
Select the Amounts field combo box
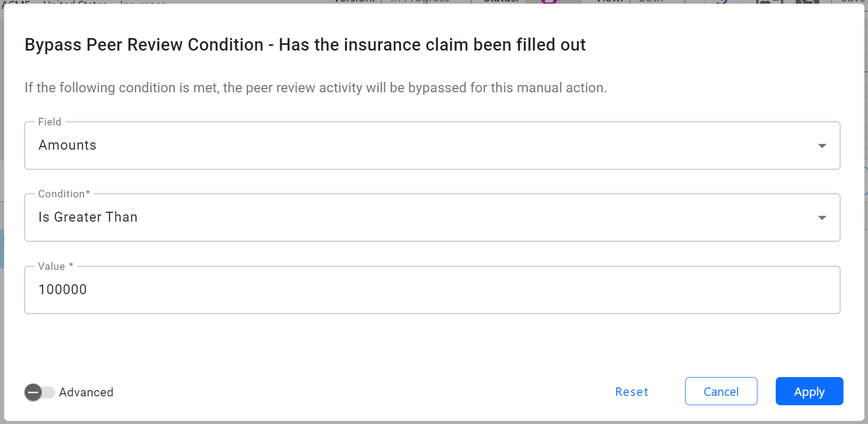[x=417, y=146]
